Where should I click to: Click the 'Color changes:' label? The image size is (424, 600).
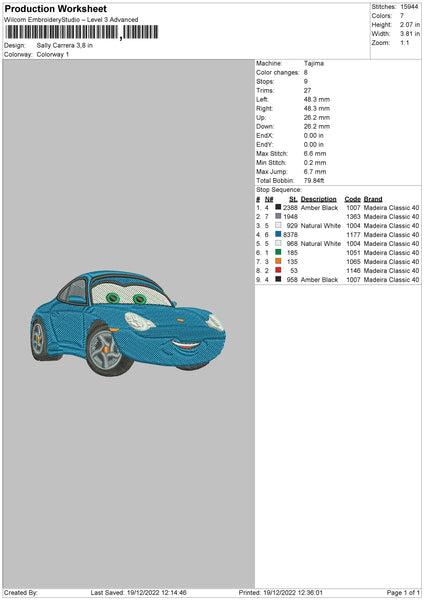pos(278,72)
